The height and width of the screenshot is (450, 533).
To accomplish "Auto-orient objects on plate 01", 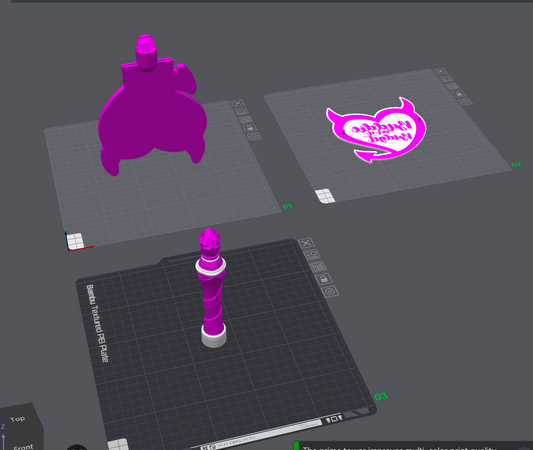I will pyautogui.click(x=242, y=111).
